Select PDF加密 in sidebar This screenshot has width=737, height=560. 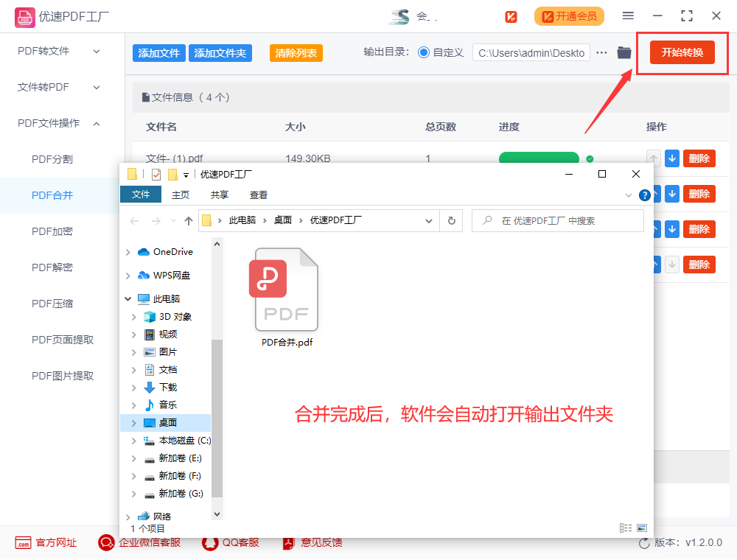(52, 231)
